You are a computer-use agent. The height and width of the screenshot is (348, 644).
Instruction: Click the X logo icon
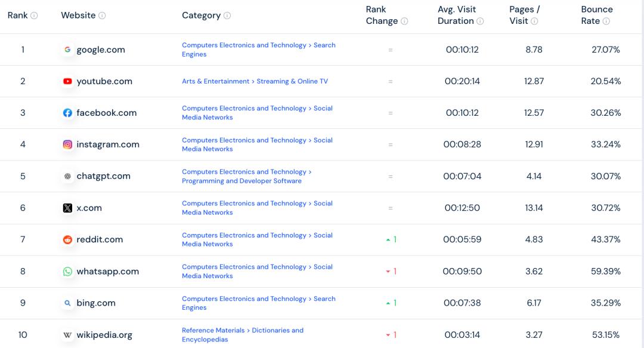coord(68,208)
